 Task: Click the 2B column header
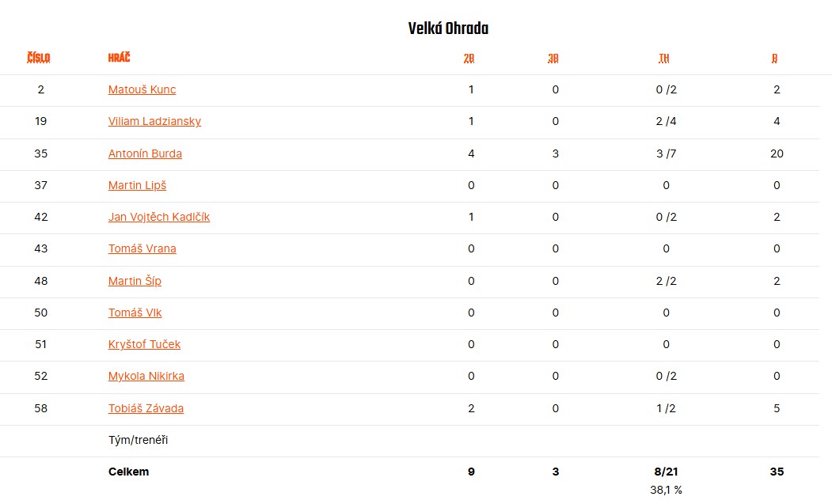469,59
